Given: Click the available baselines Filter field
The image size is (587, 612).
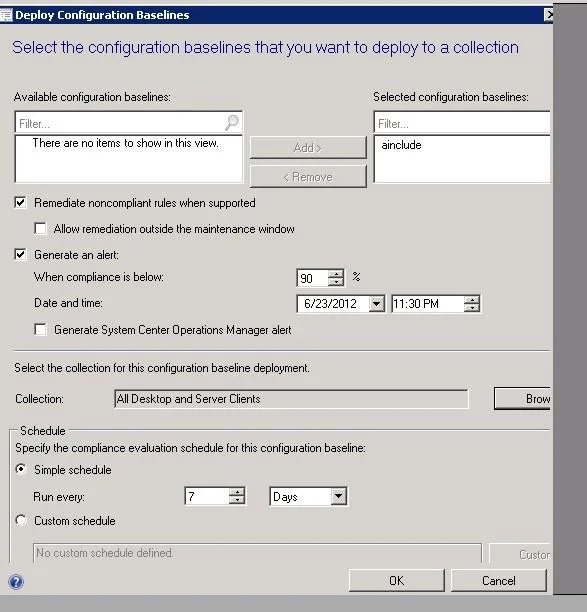Looking at the screenshot, I should pyautogui.click(x=120, y=123).
